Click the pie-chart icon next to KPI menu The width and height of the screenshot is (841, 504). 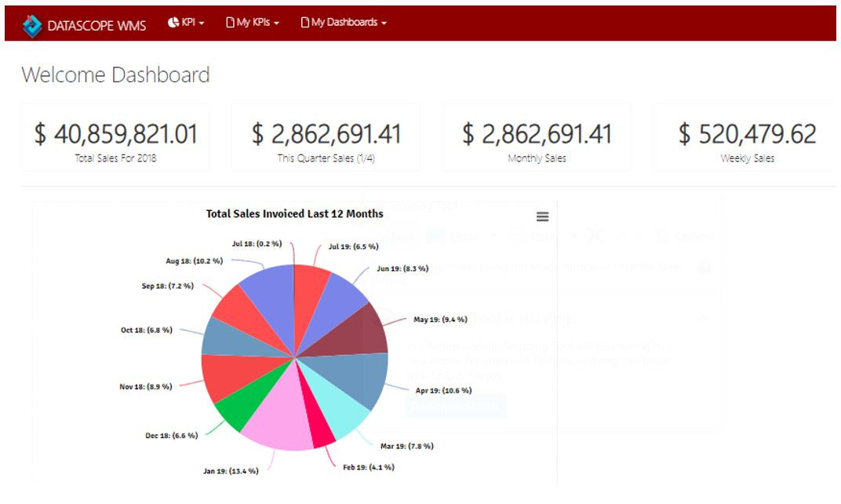click(173, 23)
